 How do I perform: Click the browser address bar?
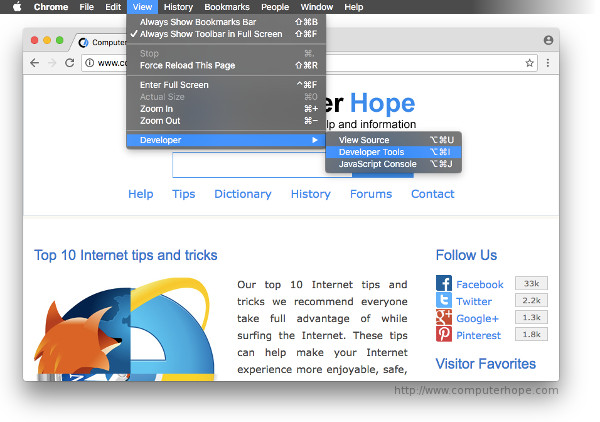pos(309,63)
